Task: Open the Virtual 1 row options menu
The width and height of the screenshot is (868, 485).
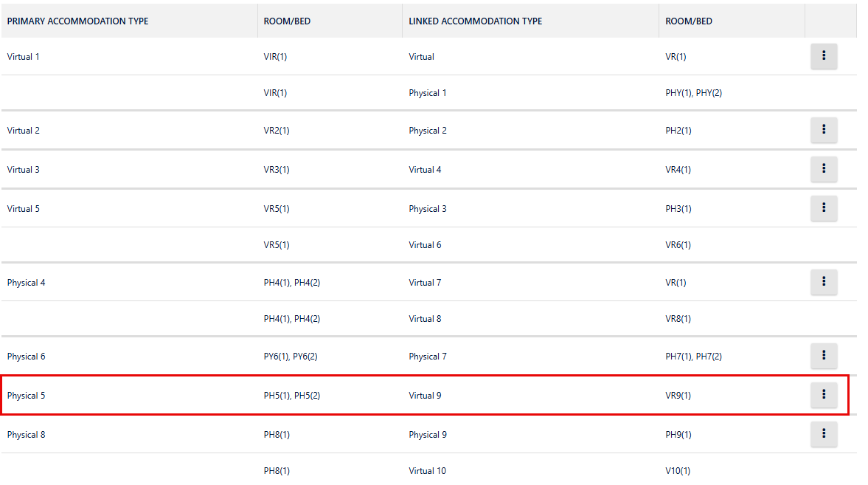Action: [824, 56]
